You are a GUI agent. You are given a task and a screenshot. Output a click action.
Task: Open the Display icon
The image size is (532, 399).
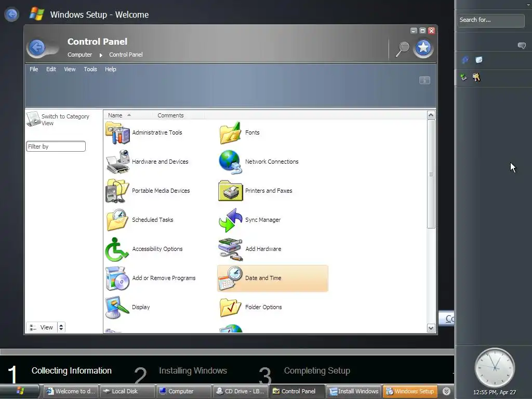point(117,307)
